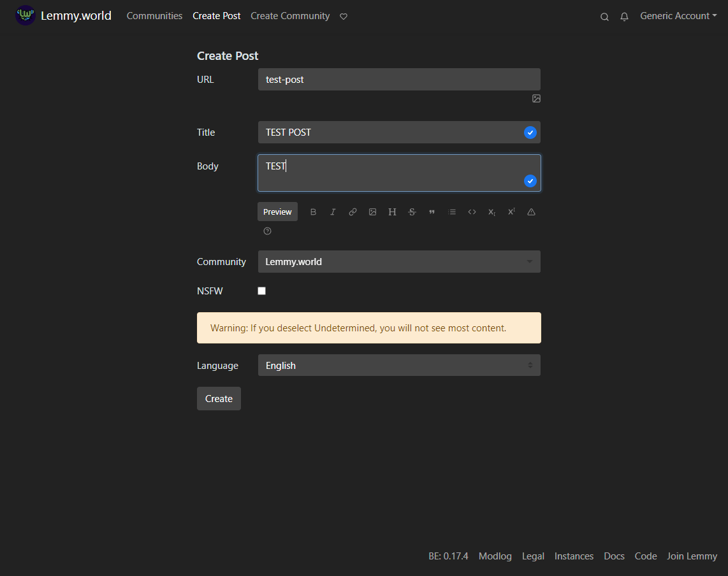Open the markdown formatting help
The width and height of the screenshot is (728, 576).
pyautogui.click(x=267, y=231)
